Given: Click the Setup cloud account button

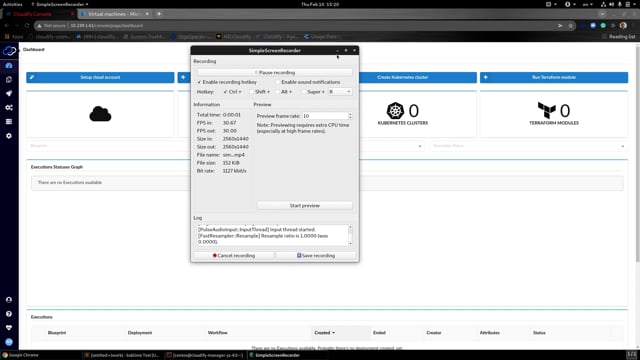Looking at the screenshot, I should [100, 77].
